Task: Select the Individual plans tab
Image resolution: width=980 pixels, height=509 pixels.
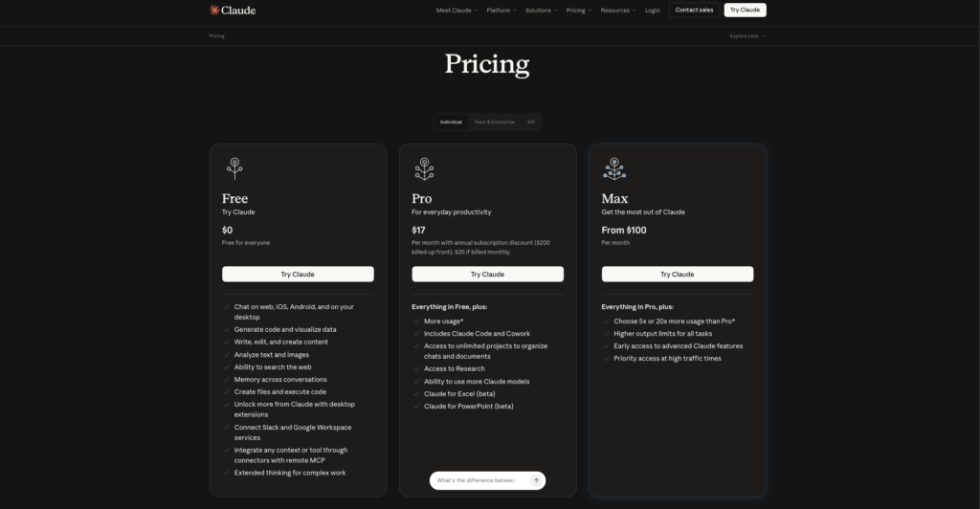Action: point(451,122)
